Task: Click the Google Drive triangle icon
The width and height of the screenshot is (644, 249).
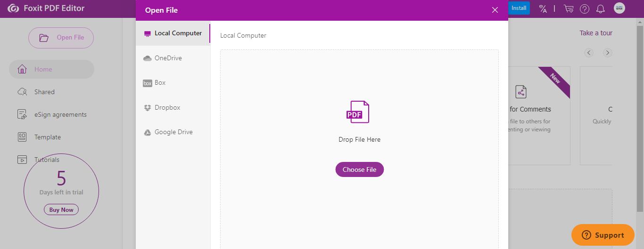Action: [x=147, y=133]
